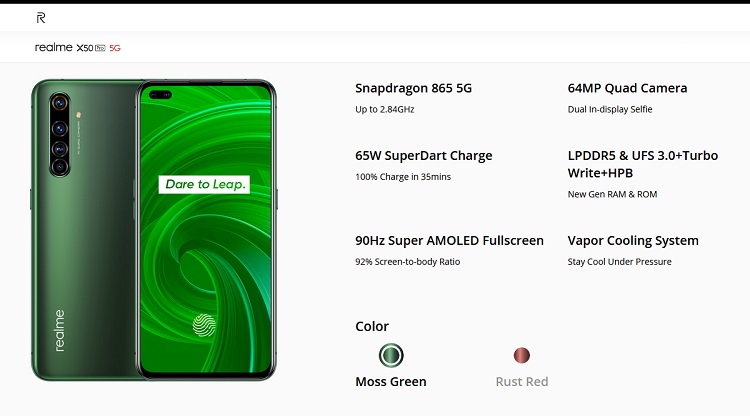This screenshot has width=750, height=416.
Task: Click the rear quad camera module
Action: pyautogui.click(x=60, y=135)
